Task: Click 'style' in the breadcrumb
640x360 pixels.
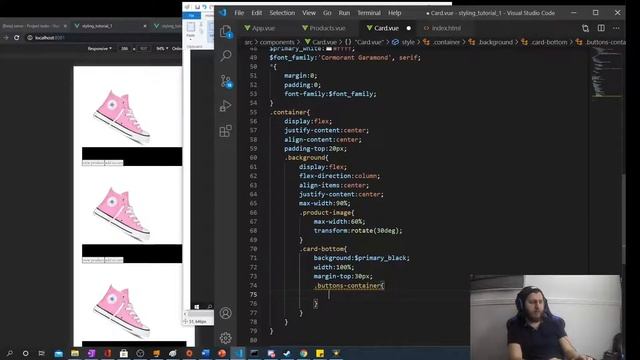Action: [x=408, y=42]
